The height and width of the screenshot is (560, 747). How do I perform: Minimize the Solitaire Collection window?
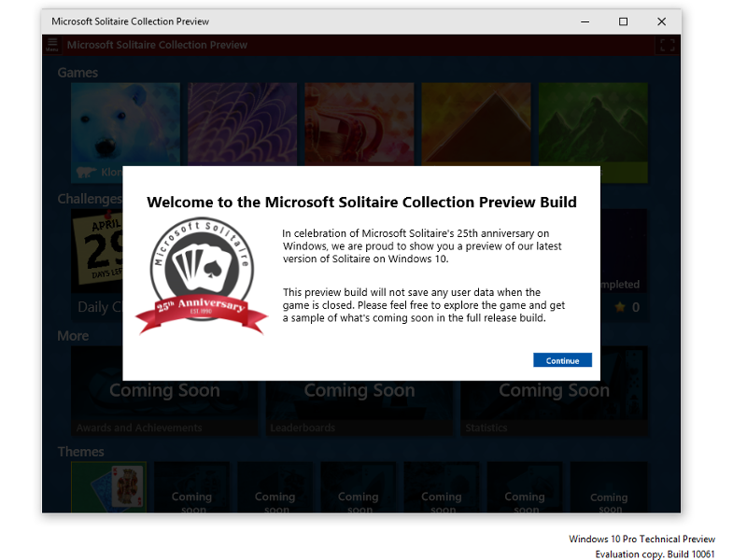click(x=585, y=21)
